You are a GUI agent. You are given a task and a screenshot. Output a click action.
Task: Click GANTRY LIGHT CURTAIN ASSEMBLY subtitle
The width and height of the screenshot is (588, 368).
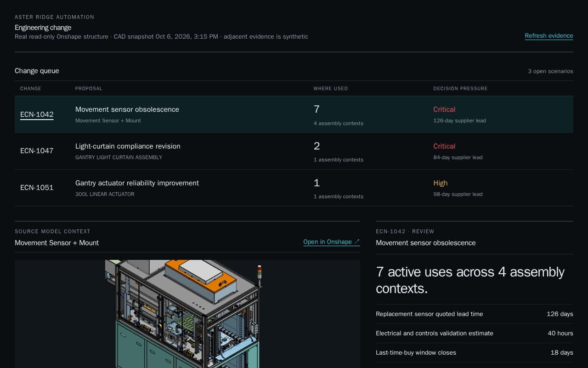[x=119, y=157]
